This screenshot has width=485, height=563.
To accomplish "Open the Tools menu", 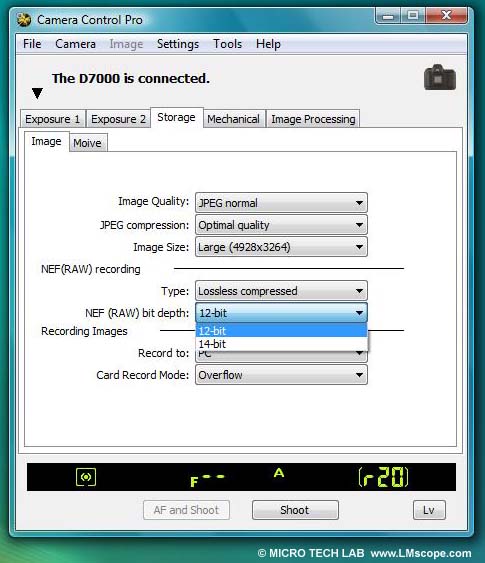I will [x=227, y=44].
